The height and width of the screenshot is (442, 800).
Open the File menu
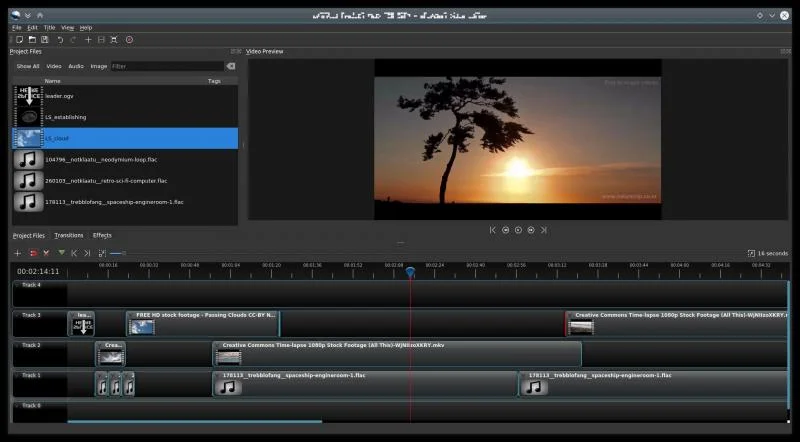tap(17, 28)
